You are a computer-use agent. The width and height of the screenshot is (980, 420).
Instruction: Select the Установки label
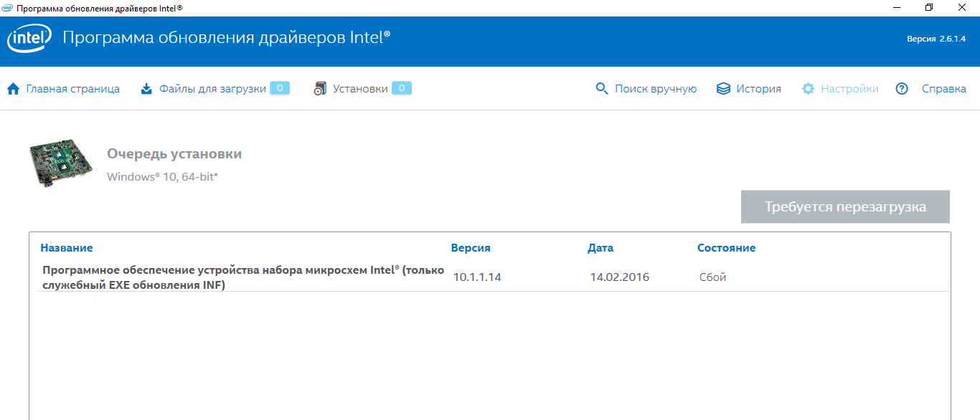pyautogui.click(x=360, y=89)
